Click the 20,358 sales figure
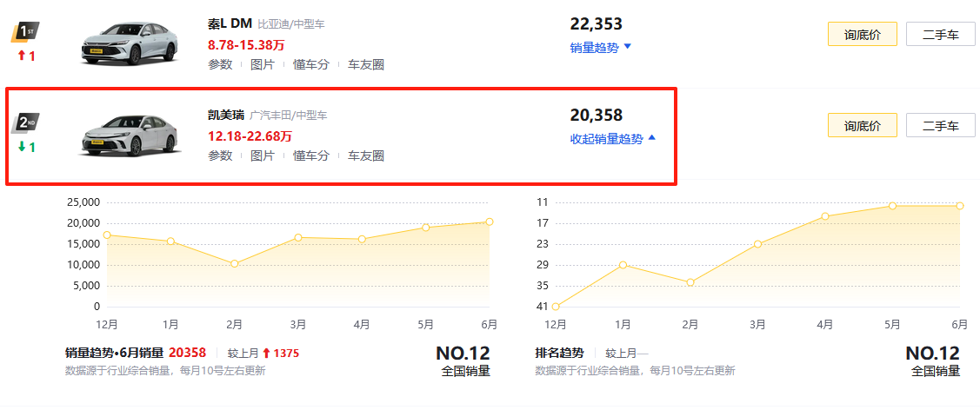The width and height of the screenshot is (980, 410). tap(597, 116)
